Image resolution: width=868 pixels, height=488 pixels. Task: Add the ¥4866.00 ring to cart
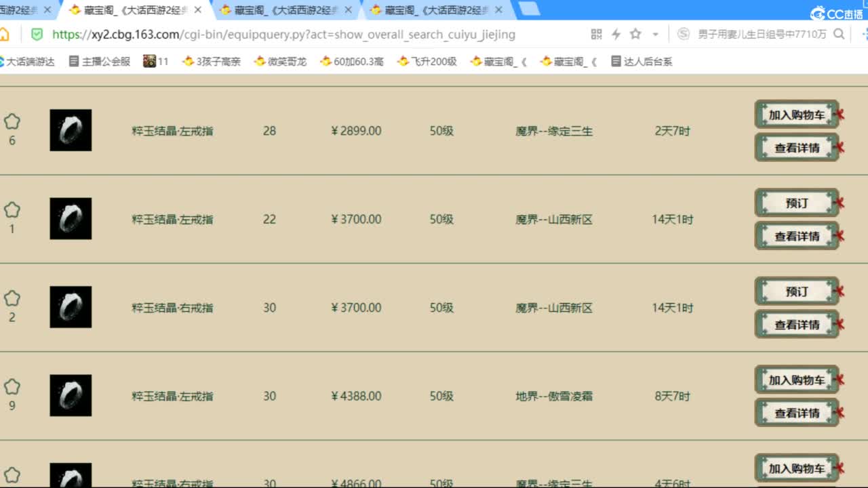[797, 468]
